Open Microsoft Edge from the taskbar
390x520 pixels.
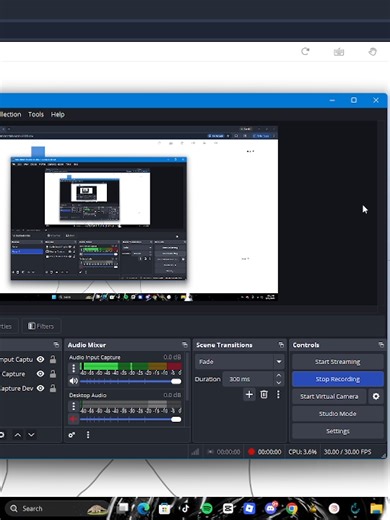click(x=143, y=509)
